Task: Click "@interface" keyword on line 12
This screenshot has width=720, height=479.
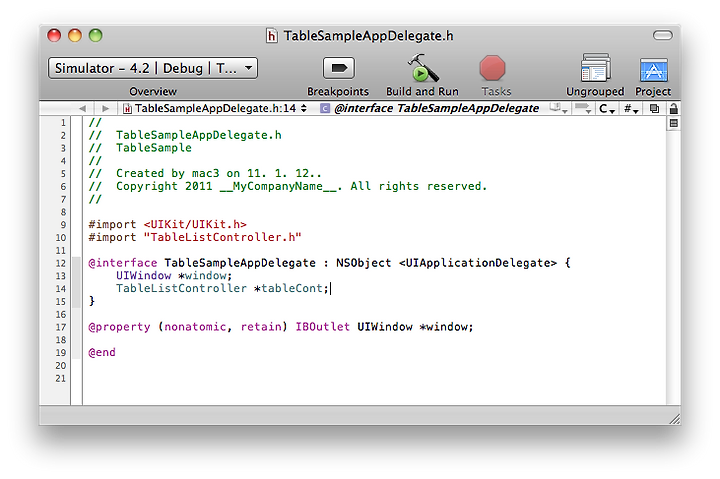Action: [x=123, y=263]
